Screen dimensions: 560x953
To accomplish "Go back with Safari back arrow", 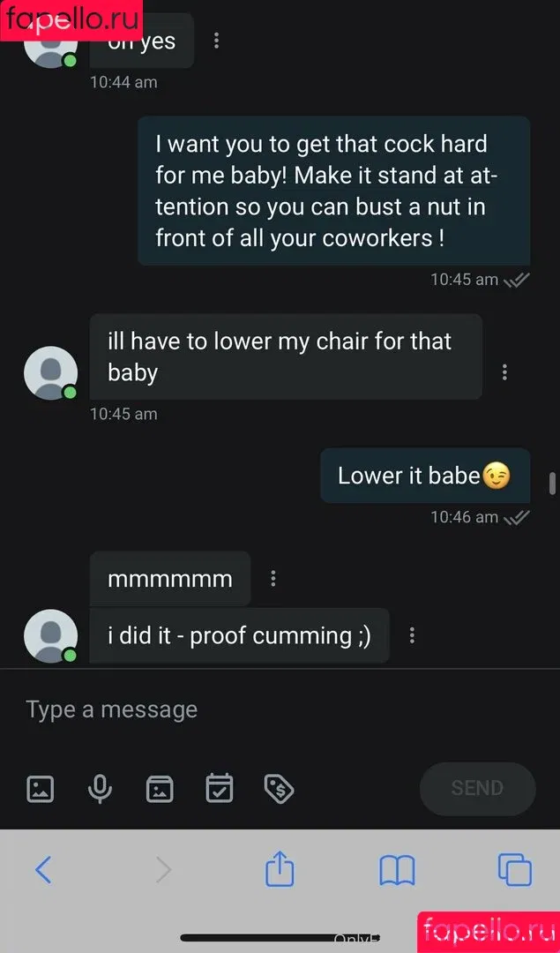I will 43,870.
